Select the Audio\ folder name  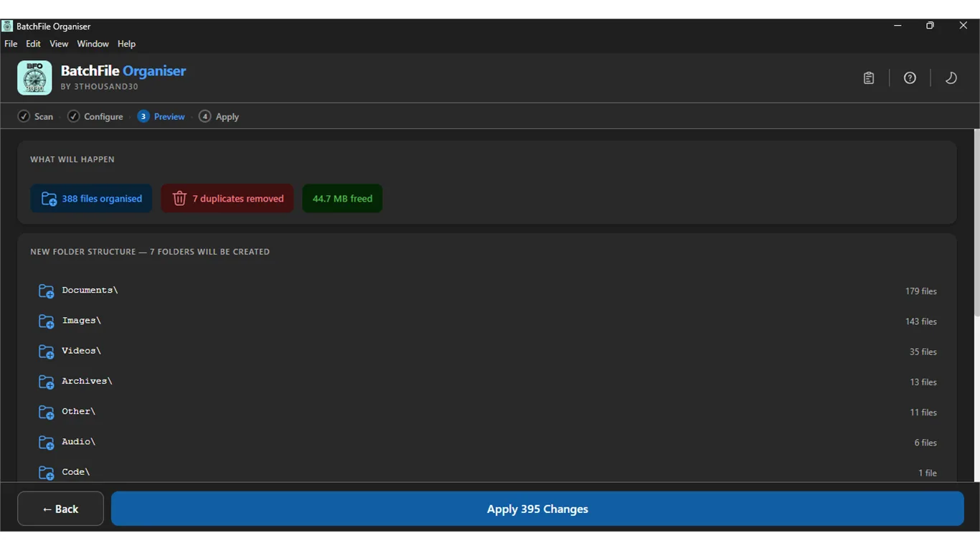[78, 441]
